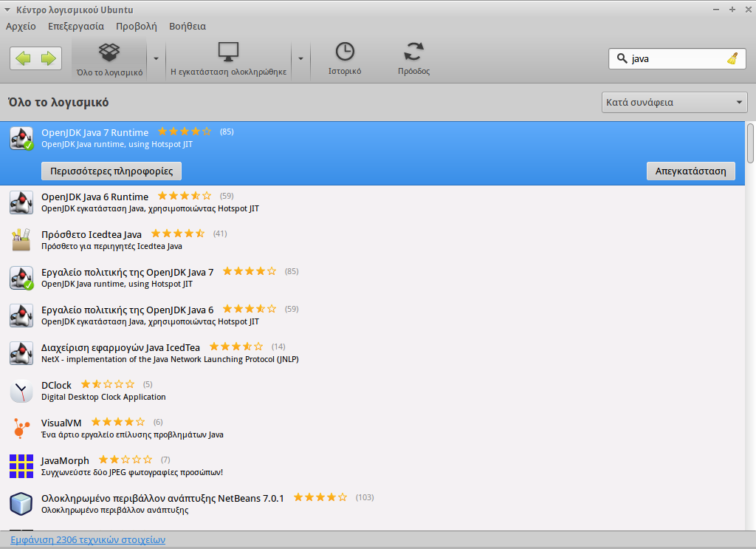756x549 pixels.
Task: Open the window menu triangle in title bar
Action: [x=7, y=10]
